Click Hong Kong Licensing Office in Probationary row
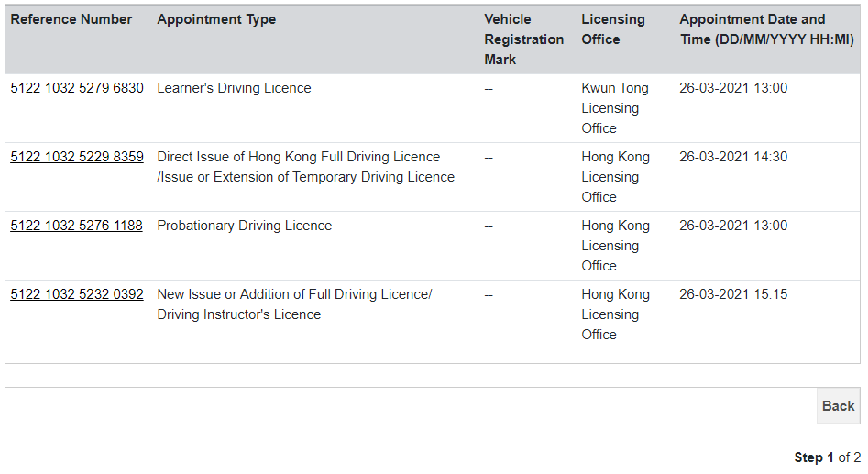Viewport: 868px width, 474px height. 616,246
